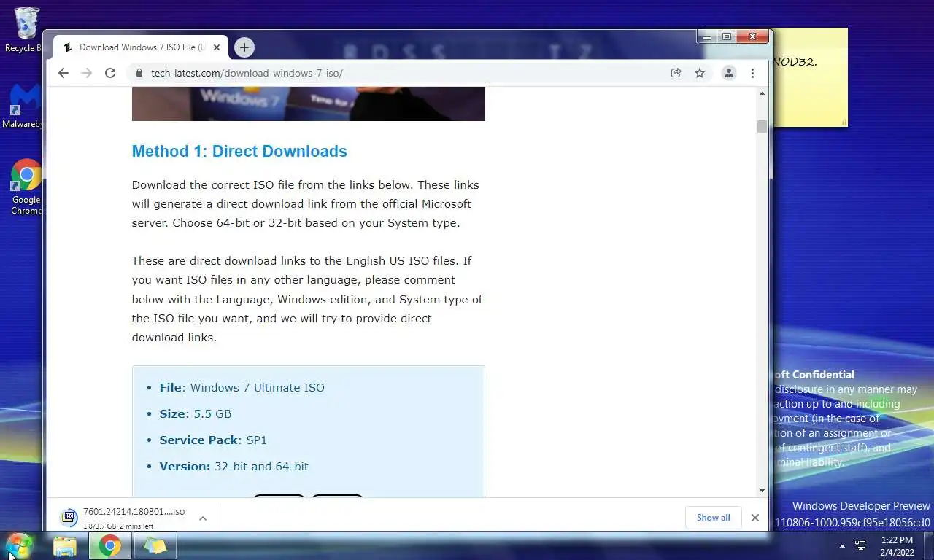Bookmark this page with the star icon
The image size is (934, 560).
tap(700, 73)
